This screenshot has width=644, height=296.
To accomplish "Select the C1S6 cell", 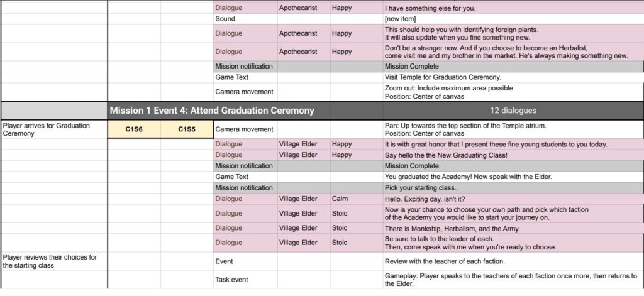I will pos(134,129).
